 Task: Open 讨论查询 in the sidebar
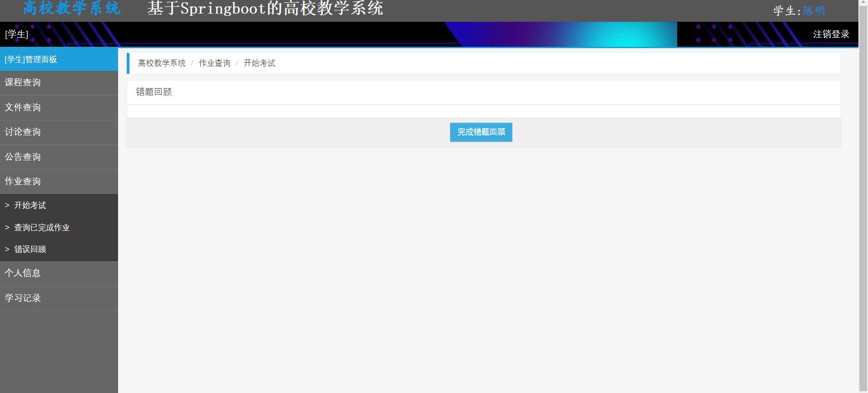(x=59, y=132)
